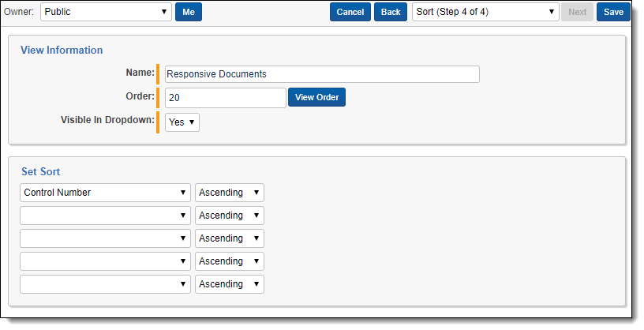Click the Me button
The image size is (644, 330).
[188, 12]
